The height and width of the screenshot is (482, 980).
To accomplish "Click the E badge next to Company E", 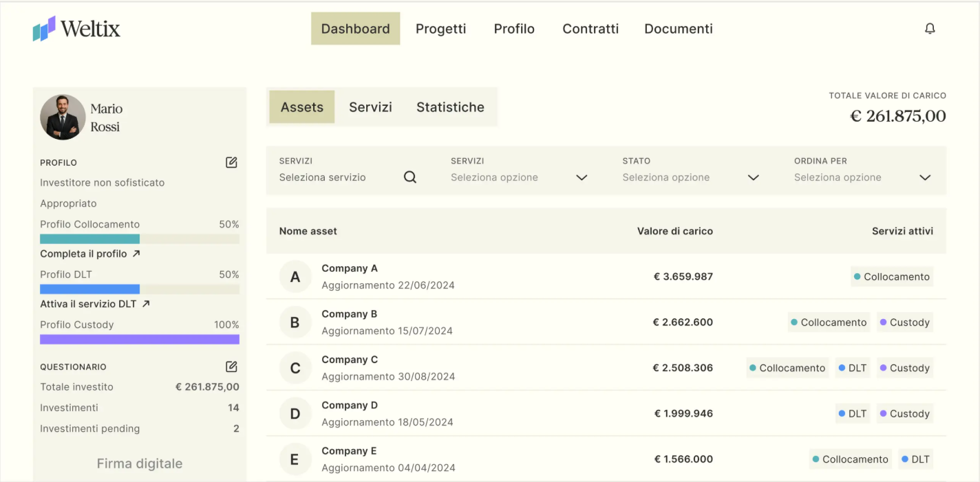I will click(295, 459).
